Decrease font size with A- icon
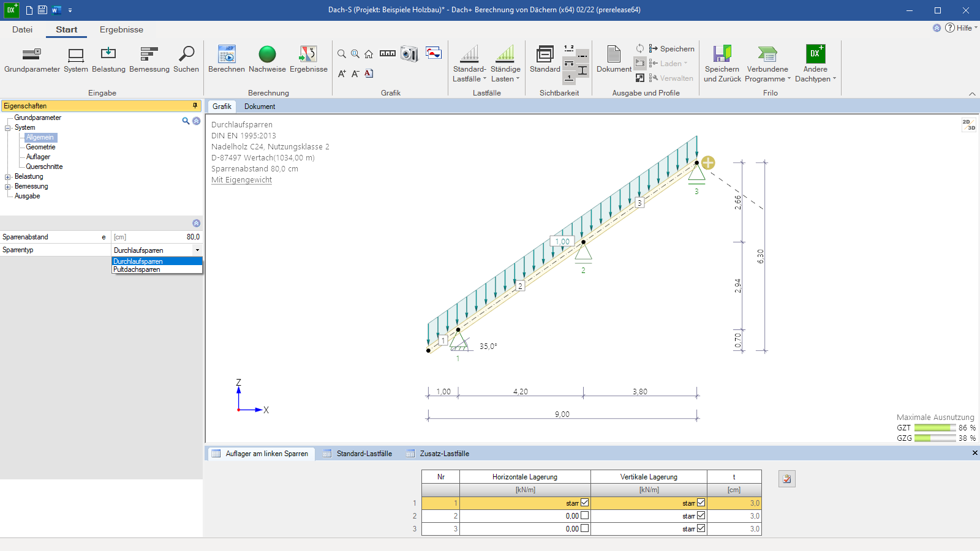The width and height of the screenshot is (980, 551). coord(355,73)
